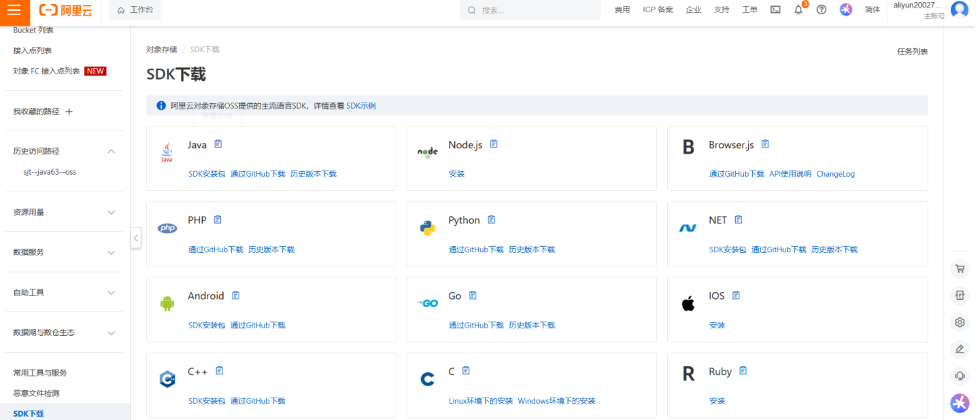Click the plus icon beside 我收藏的路径
The width and height of the screenshot is (980, 420).
click(x=69, y=111)
